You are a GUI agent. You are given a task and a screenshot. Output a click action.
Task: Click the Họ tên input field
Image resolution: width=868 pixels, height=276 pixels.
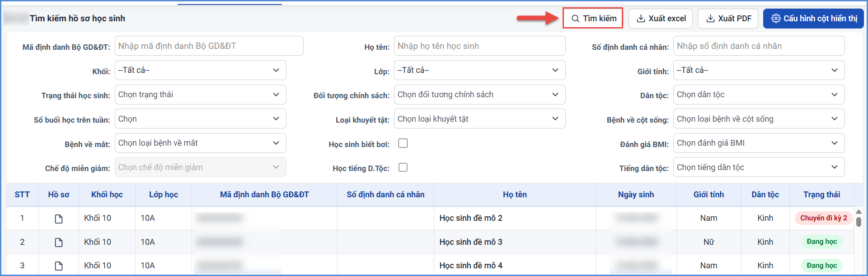click(x=479, y=46)
